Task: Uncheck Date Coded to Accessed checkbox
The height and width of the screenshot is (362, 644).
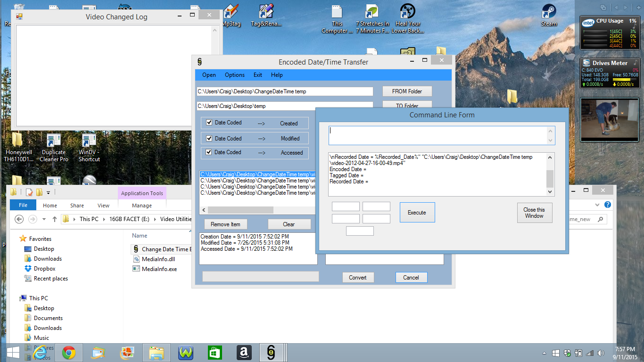Action: click(x=209, y=152)
